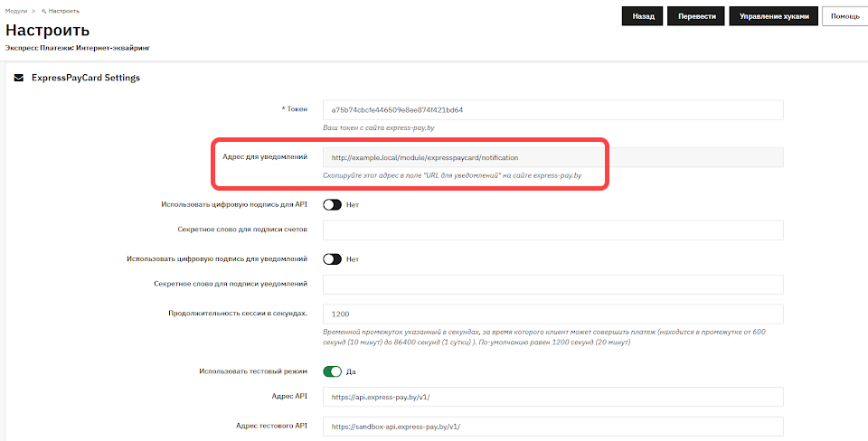The width and height of the screenshot is (868, 441).
Task: Click the wrench icon in breadcrumb
Action: tap(43, 11)
